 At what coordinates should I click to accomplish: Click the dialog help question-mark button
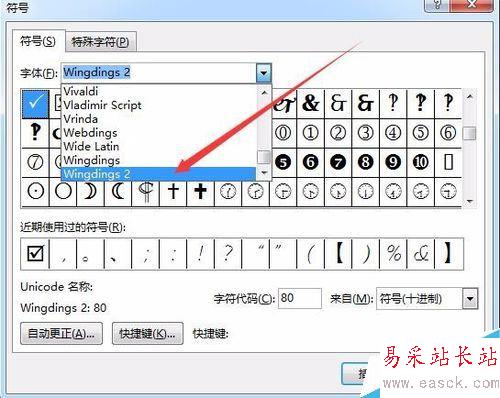point(437,5)
